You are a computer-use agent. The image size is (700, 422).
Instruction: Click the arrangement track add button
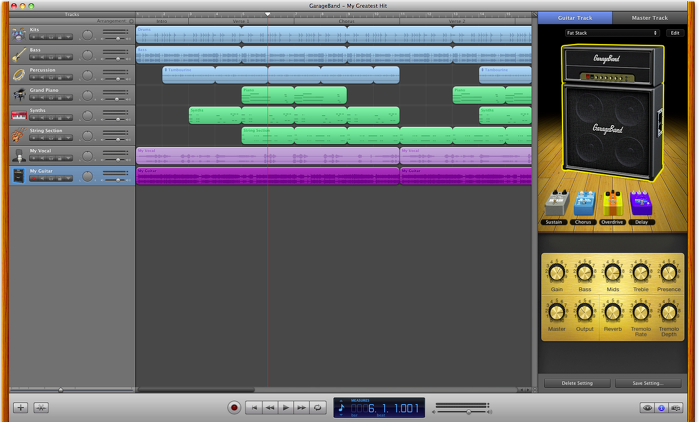coord(131,21)
